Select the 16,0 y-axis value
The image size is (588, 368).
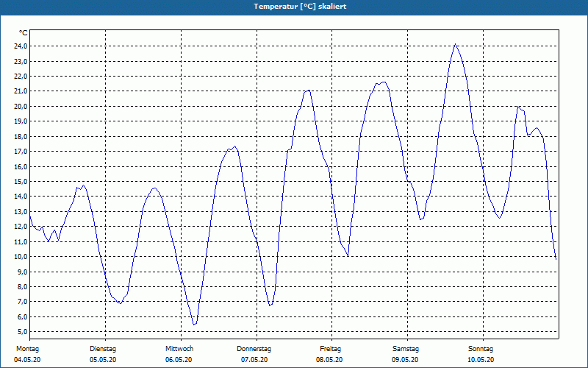pyautogui.click(x=21, y=166)
